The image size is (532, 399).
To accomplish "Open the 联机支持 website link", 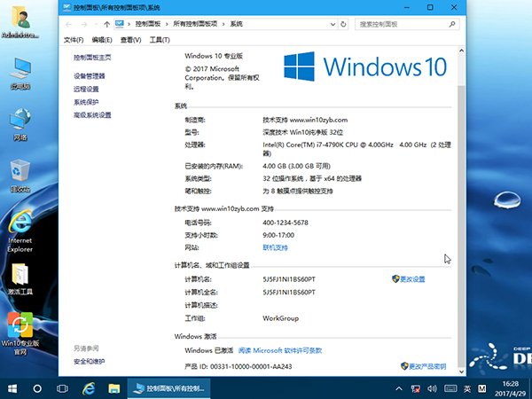I will click(276, 247).
